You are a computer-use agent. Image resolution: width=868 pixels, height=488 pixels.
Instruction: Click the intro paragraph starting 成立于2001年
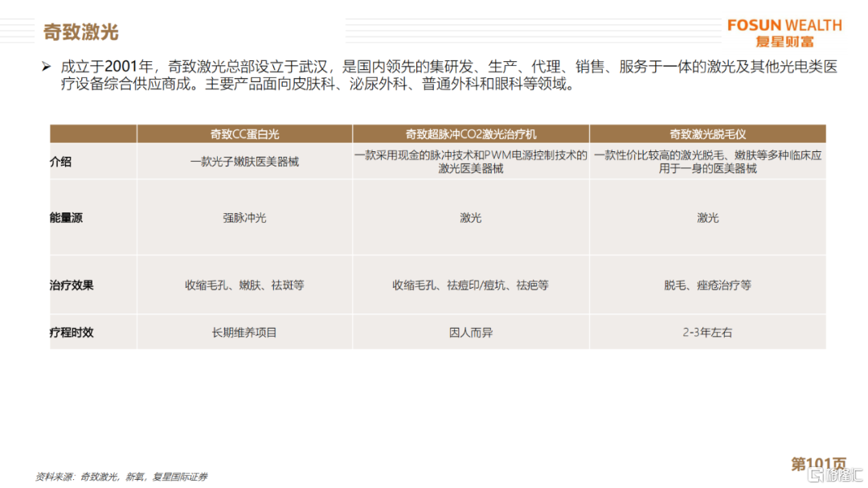coord(448,76)
